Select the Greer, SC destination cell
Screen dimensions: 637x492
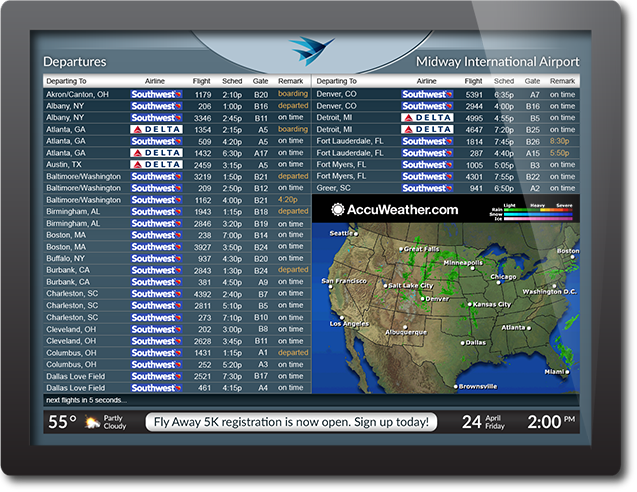334,189
